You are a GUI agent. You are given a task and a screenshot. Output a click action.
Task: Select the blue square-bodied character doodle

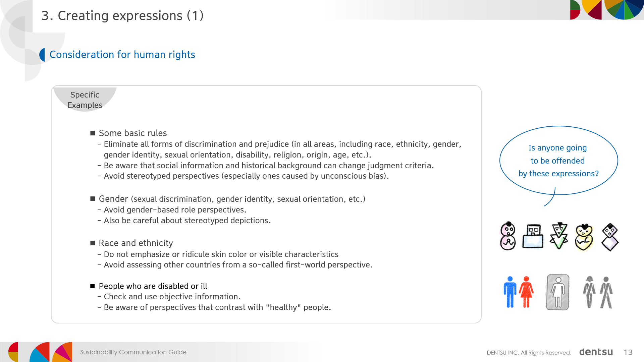click(x=533, y=236)
